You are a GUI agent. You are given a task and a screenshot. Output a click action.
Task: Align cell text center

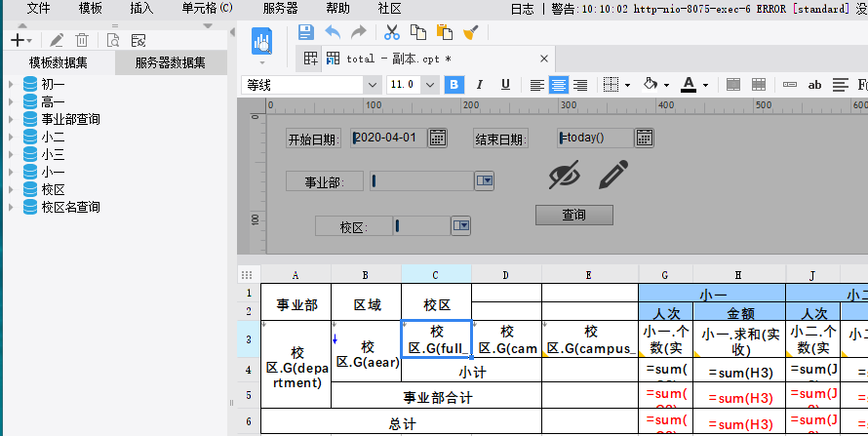pos(559,85)
